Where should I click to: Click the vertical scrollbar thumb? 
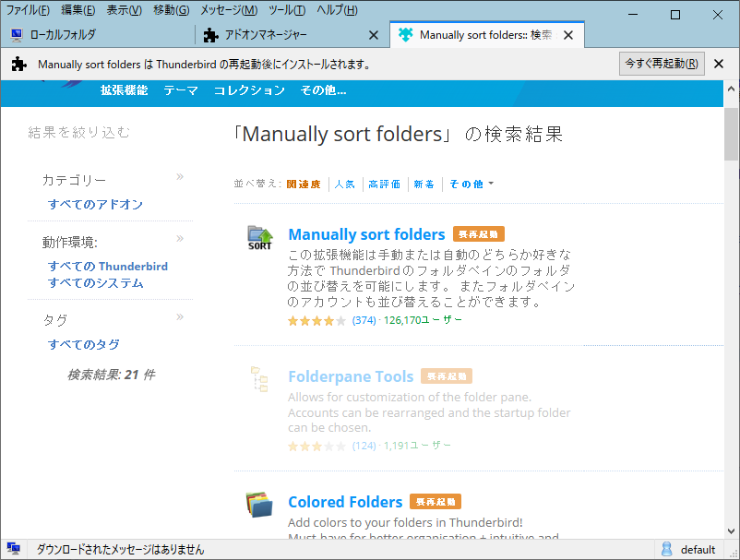pyautogui.click(x=731, y=135)
